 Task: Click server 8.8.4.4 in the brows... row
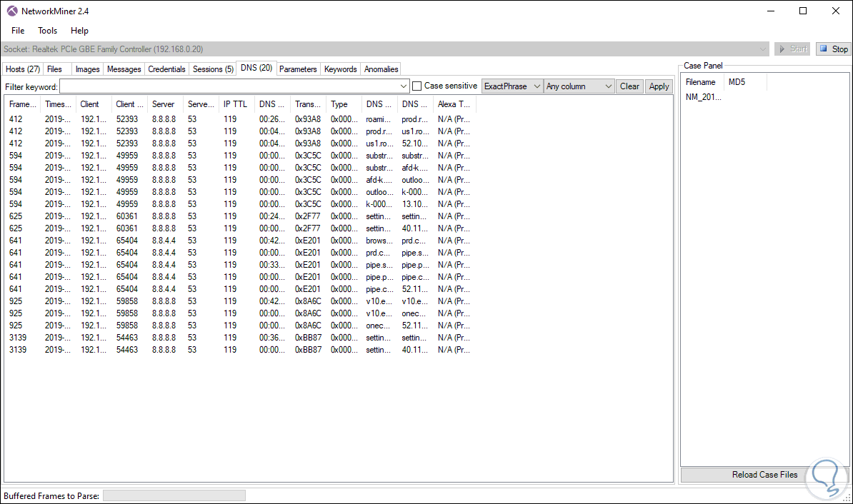coord(164,241)
